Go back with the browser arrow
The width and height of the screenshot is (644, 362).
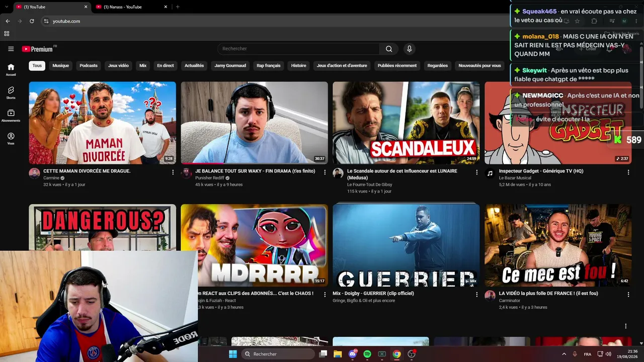click(8, 21)
